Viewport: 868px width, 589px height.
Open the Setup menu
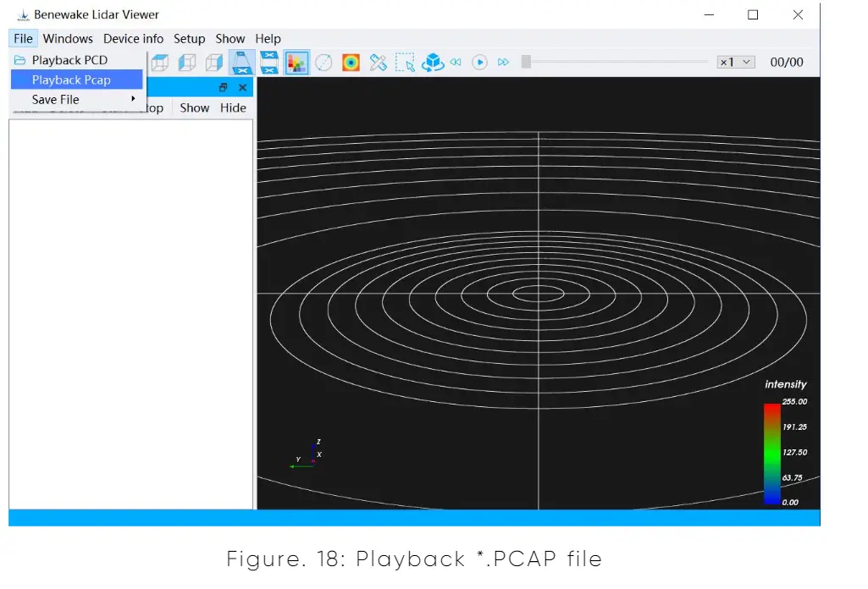click(190, 39)
